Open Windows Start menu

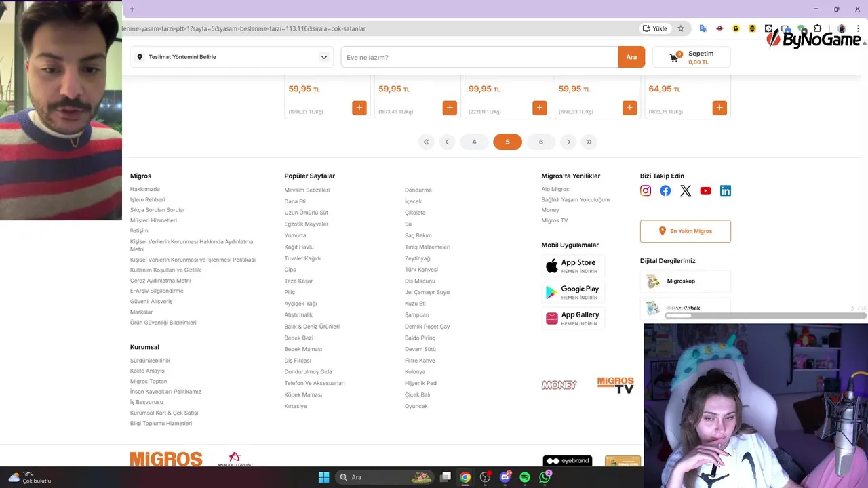coord(323,477)
